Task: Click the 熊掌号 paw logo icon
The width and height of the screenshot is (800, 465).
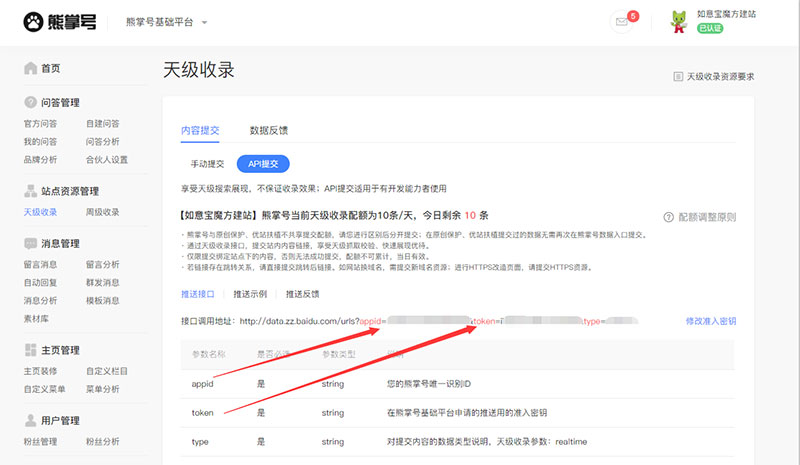Action: [33, 22]
